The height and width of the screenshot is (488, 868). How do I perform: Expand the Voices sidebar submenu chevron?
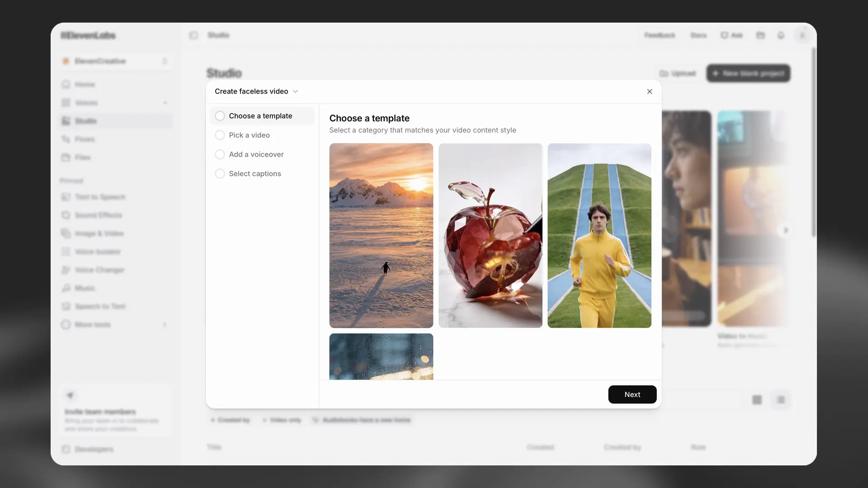pyautogui.click(x=165, y=103)
